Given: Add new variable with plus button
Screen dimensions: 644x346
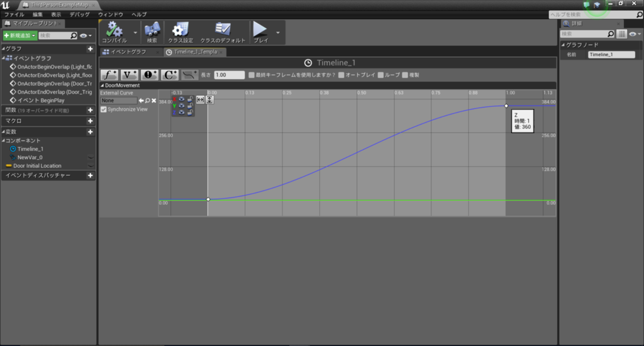Looking at the screenshot, I should click(x=91, y=132).
